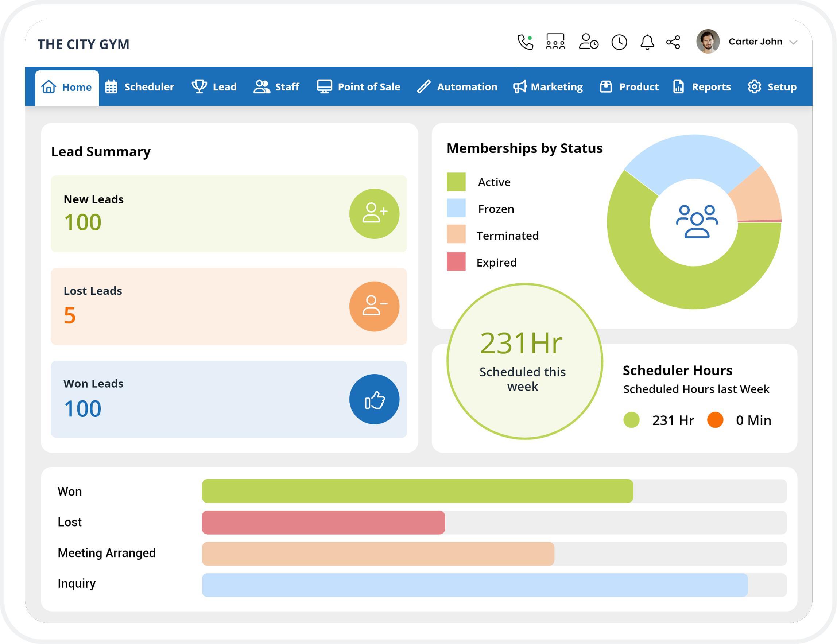
Task: Click the Won progress bar in the funnel chart
Action: click(418, 491)
